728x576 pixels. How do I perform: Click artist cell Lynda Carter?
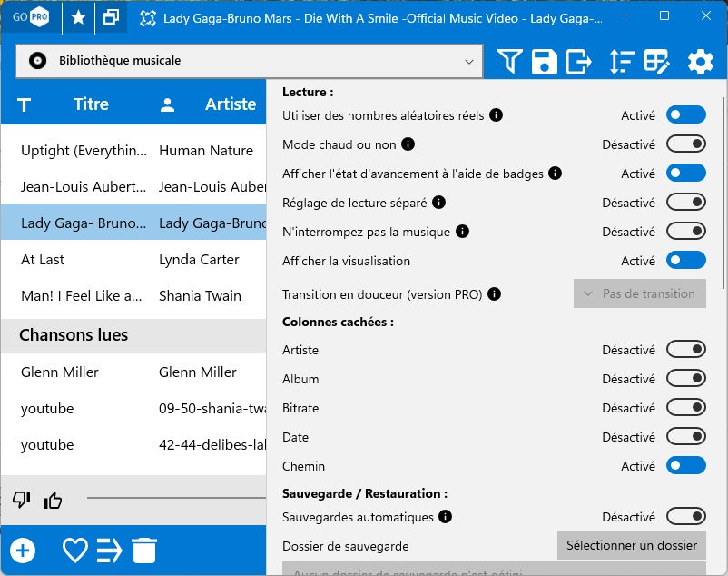tap(199, 260)
